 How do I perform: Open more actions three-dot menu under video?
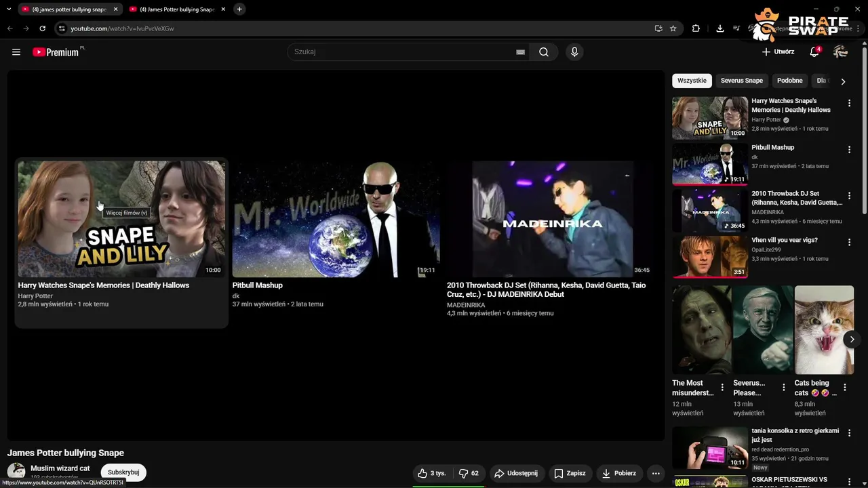pos(656,473)
